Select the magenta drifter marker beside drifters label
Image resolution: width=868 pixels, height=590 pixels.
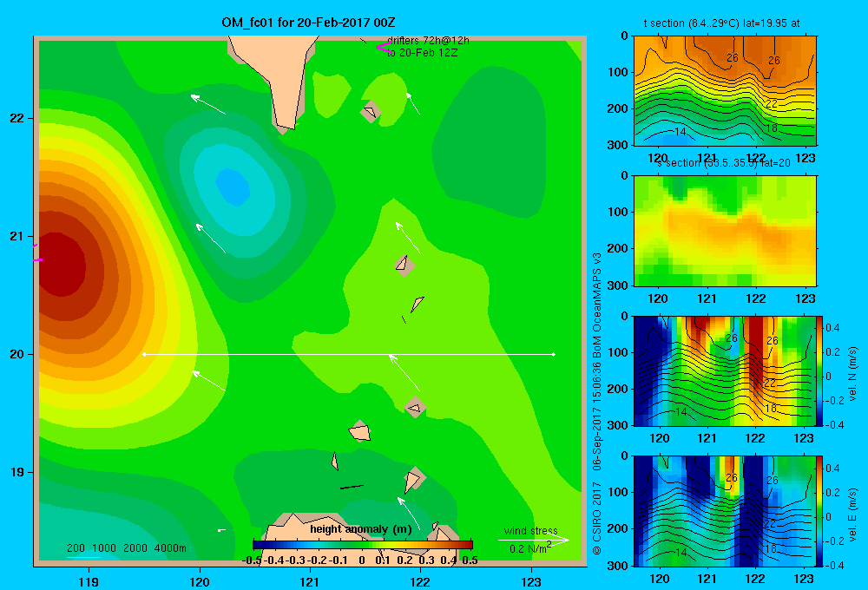point(383,47)
